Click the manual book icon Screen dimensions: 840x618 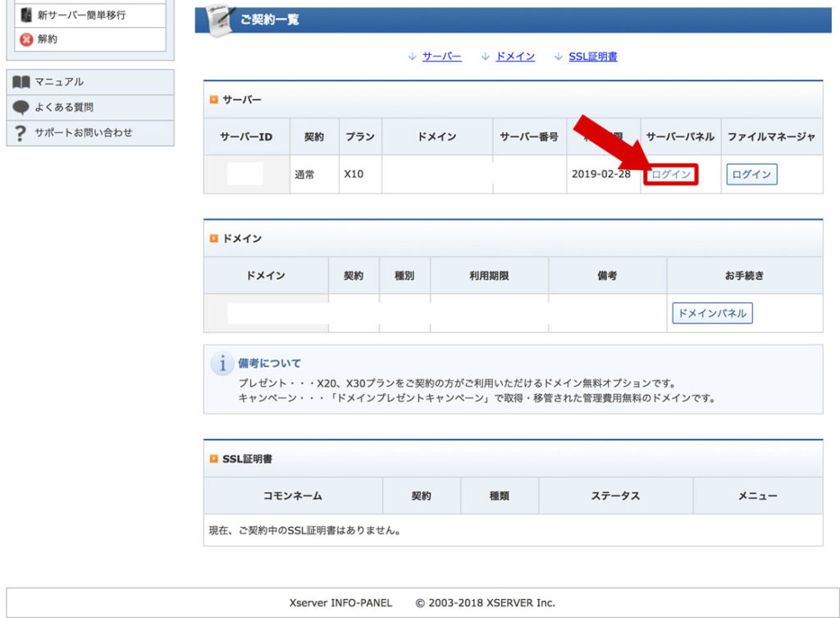coord(21,82)
